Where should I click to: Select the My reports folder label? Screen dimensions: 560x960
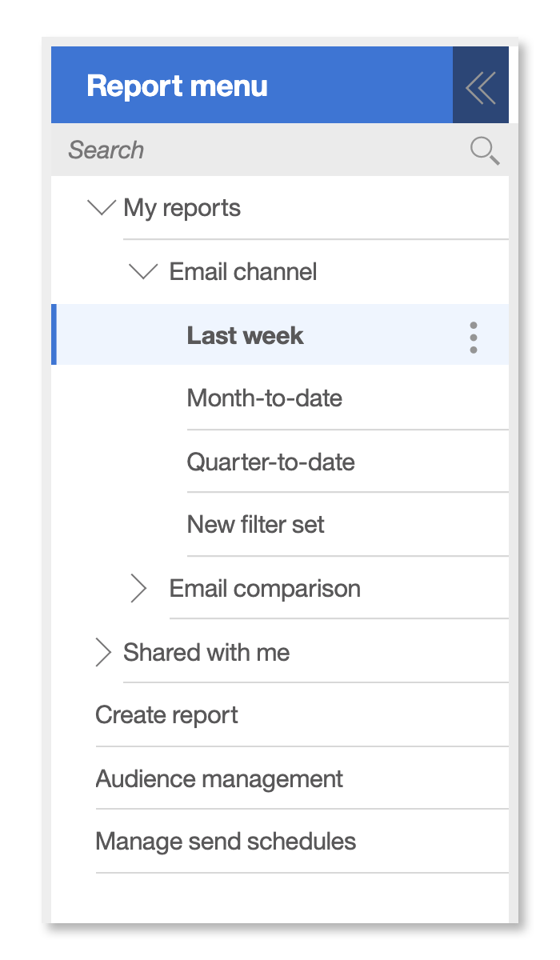click(182, 208)
